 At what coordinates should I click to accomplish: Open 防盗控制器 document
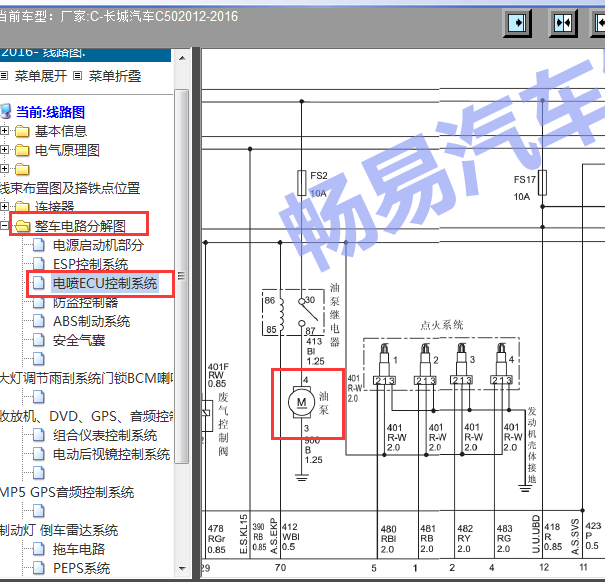(85, 302)
